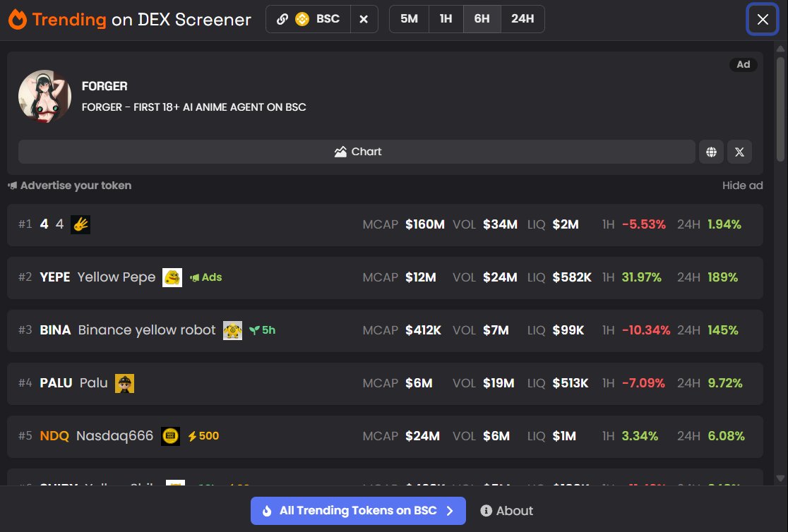The height and width of the screenshot is (532, 788).
Task: Click the Yellow Pepe token logo
Action: coord(172,277)
